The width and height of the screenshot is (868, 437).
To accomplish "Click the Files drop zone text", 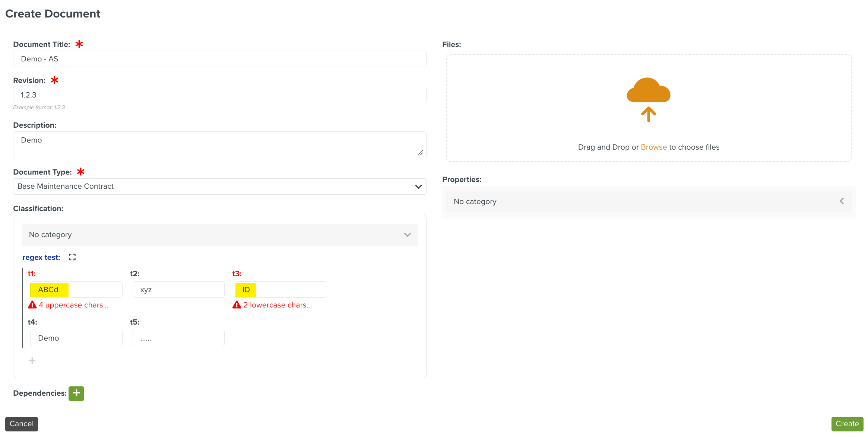I will point(649,147).
